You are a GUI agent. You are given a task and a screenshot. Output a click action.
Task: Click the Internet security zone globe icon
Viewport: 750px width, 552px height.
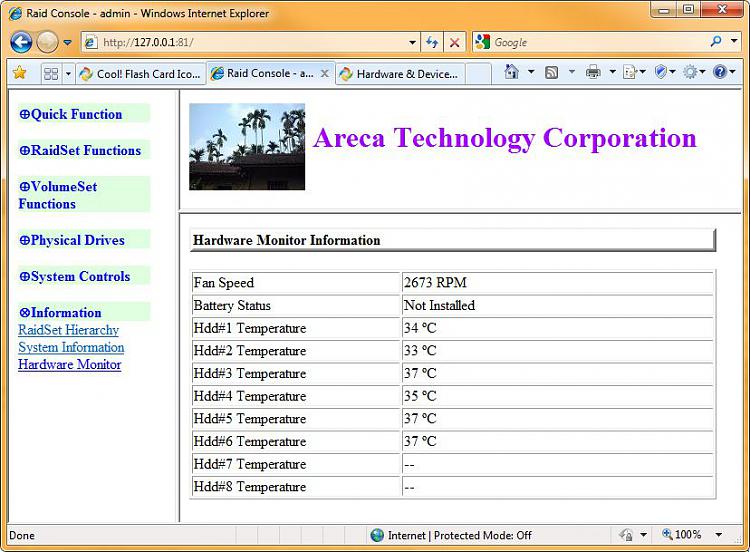(377, 535)
